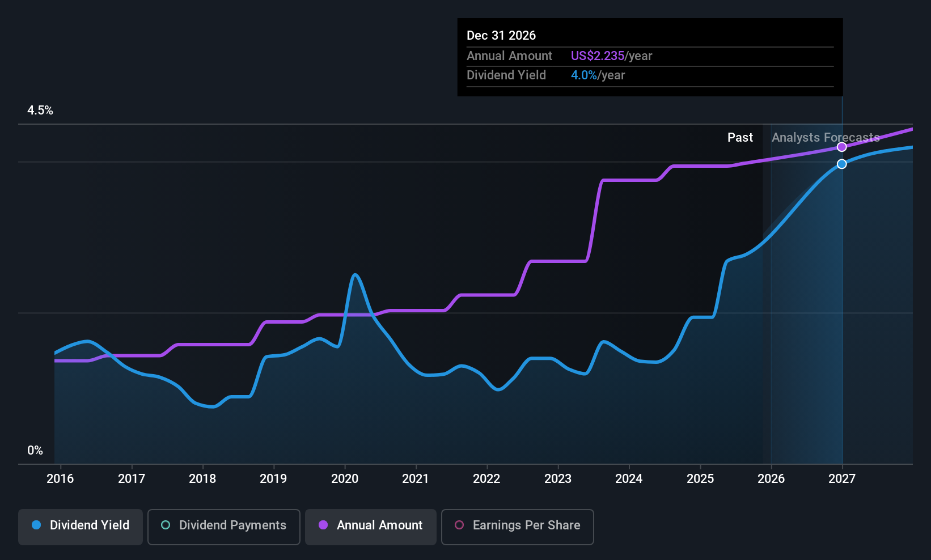The width and height of the screenshot is (931, 560).
Task: Click the Past label on chart
Action: tap(740, 138)
